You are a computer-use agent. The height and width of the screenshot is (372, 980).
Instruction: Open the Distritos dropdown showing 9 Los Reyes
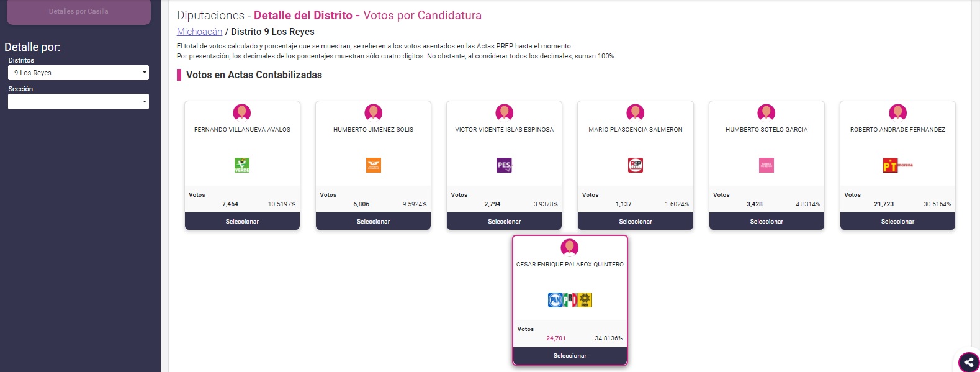[x=78, y=73]
